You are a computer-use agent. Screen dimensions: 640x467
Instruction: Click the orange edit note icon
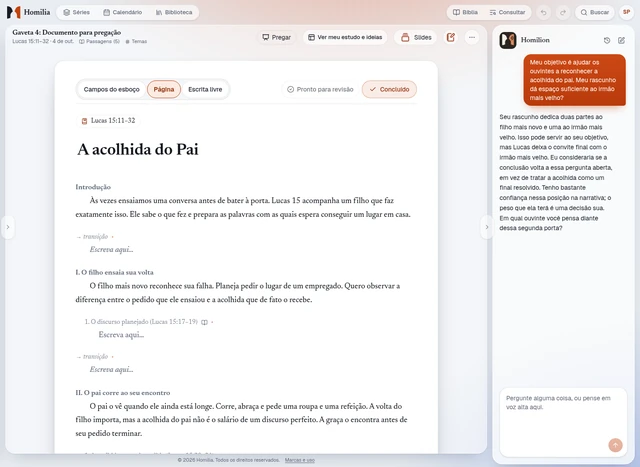[x=451, y=37]
